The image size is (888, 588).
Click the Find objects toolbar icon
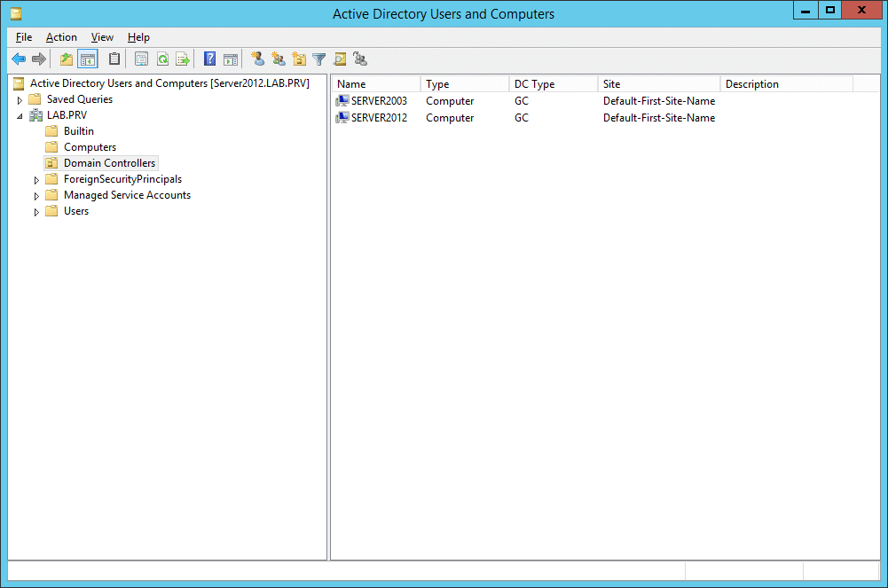(x=340, y=59)
